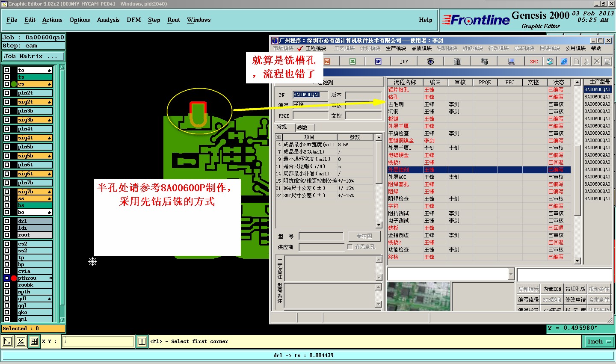Toggle the checkbox for layer rout
This screenshot has width=616, height=364.
click(7, 235)
